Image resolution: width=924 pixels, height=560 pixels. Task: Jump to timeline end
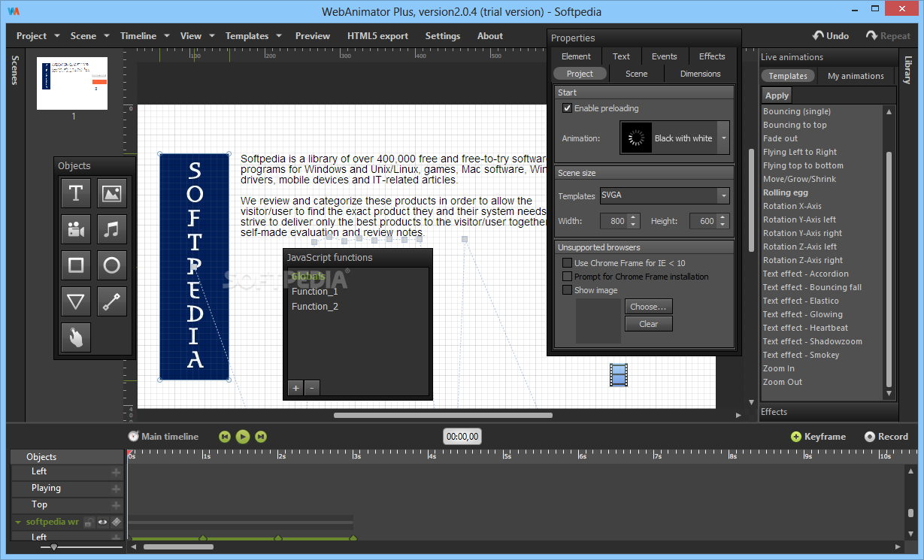261,436
